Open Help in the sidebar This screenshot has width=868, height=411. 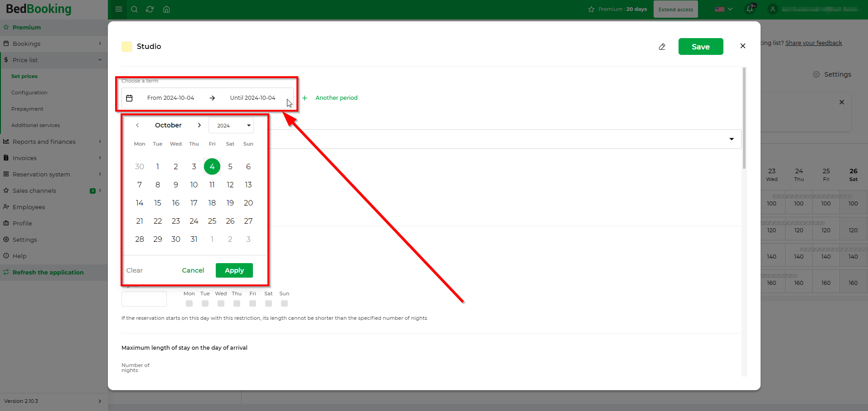point(53,256)
